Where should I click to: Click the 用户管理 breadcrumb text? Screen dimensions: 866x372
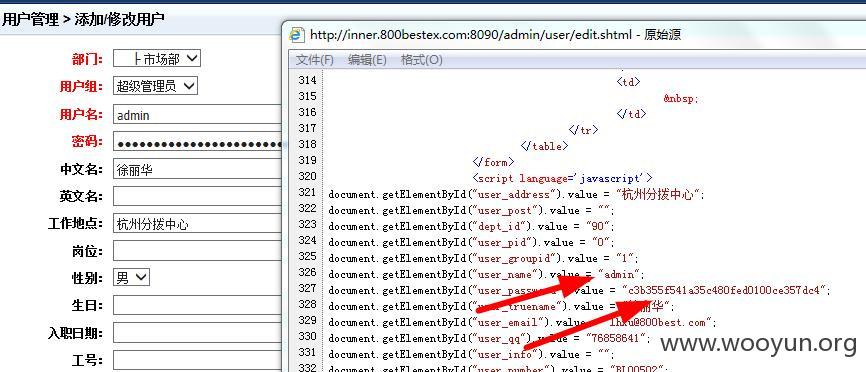tap(30, 20)
